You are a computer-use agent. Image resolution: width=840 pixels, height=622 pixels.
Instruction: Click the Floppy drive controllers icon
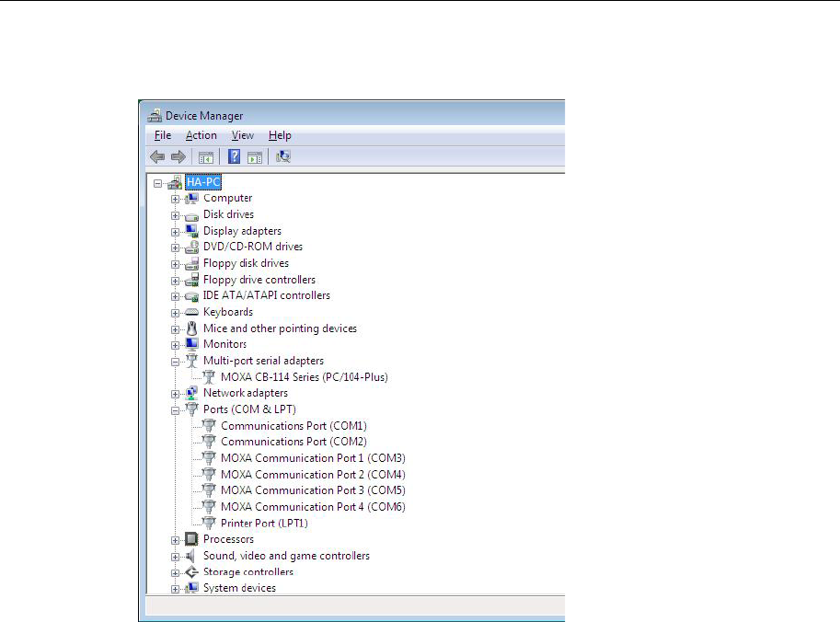click(191, 280)
